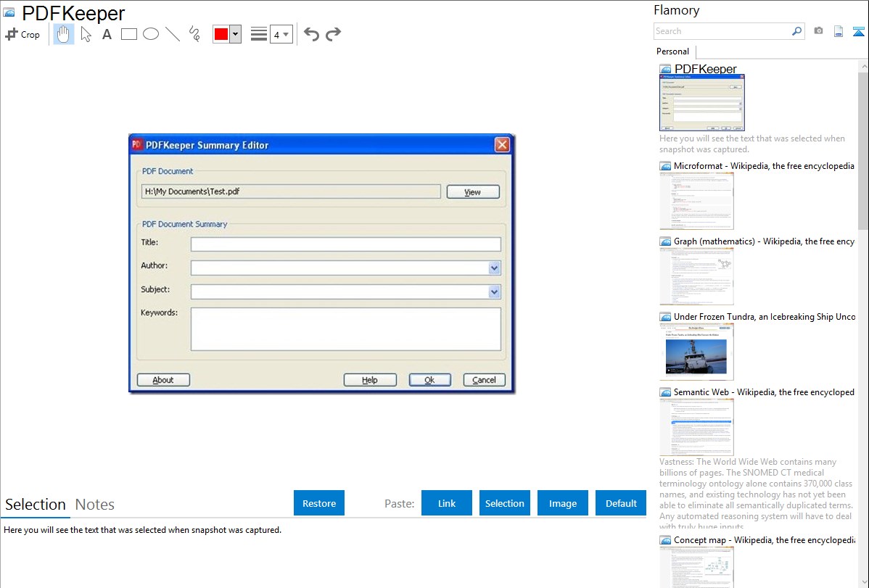The height and width of the screenshot is (588, 869).
Task: Confirm with the Ok button
Action: click(x=430, y=380)
